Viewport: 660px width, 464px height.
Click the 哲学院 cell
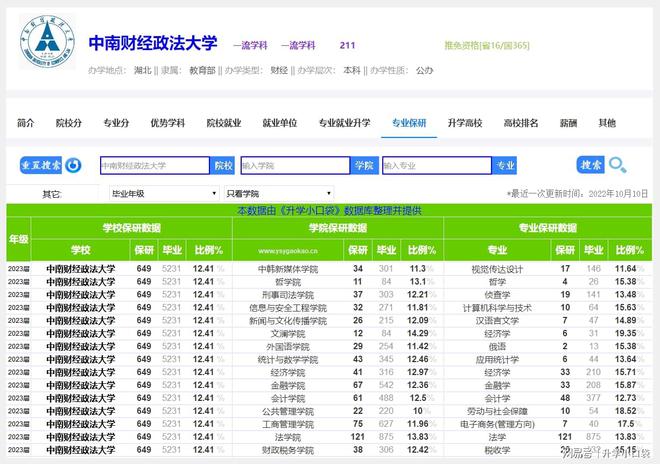coord(288,282)
